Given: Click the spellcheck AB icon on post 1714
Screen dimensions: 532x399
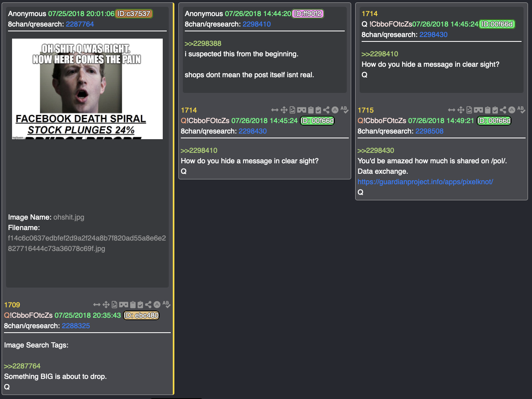Looking at the screenshot, I should 344,110.
